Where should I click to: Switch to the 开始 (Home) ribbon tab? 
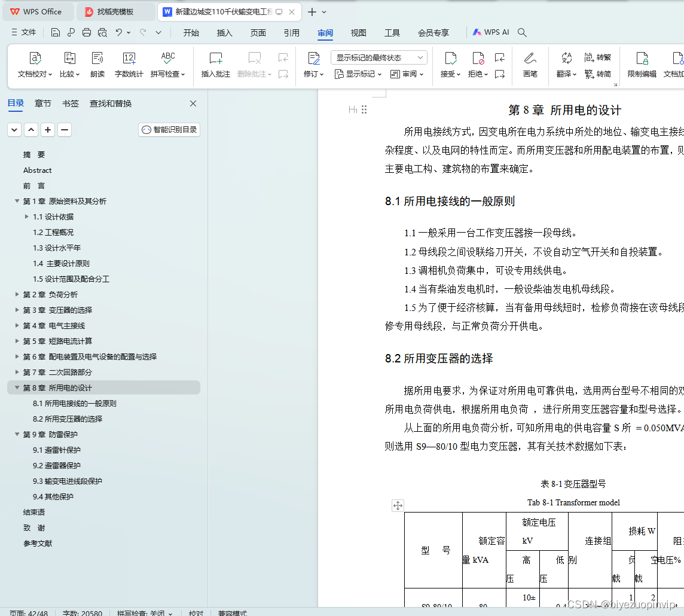pyautogui.click(x=191, y=33)
